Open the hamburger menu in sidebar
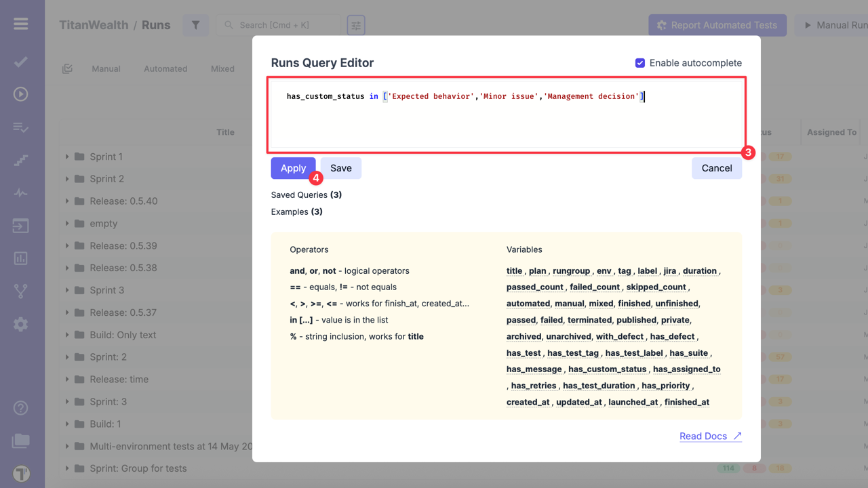868x488 pixels. click(21, 24)
